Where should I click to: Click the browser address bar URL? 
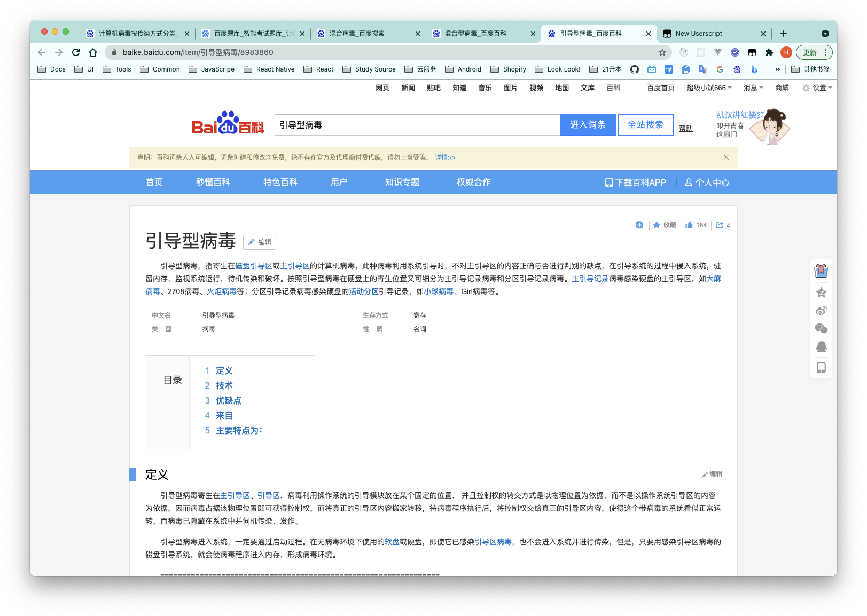pyautogui.click(x=198, y=52)
